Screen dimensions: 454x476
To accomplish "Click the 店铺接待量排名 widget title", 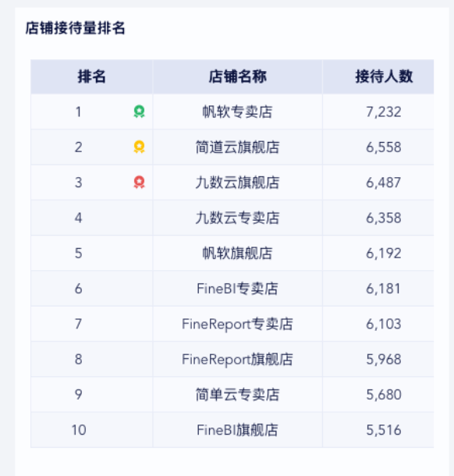I will point(75,28).
